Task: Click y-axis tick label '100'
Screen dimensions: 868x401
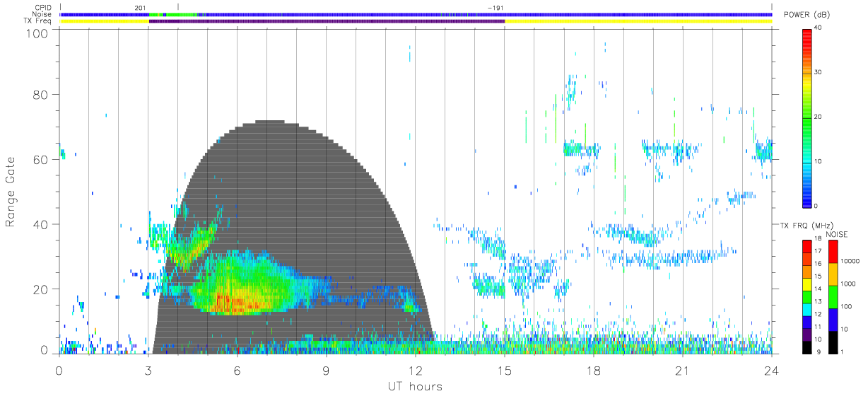Action: (x=37, y=33)
